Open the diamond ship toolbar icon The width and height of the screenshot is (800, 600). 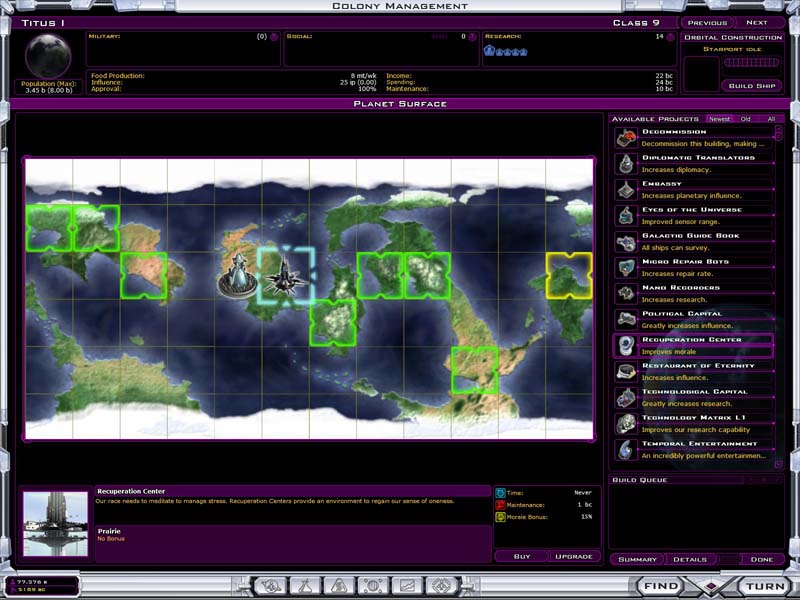point(441,586)
